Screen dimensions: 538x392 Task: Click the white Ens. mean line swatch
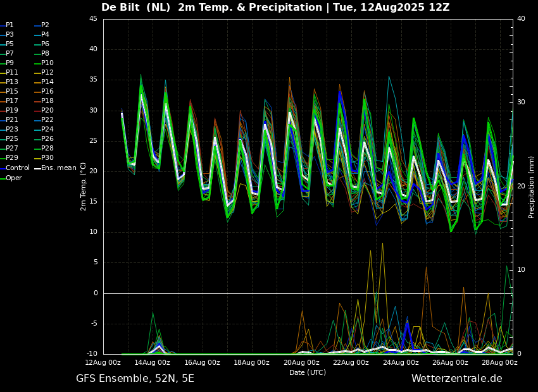tap(37, 168)
